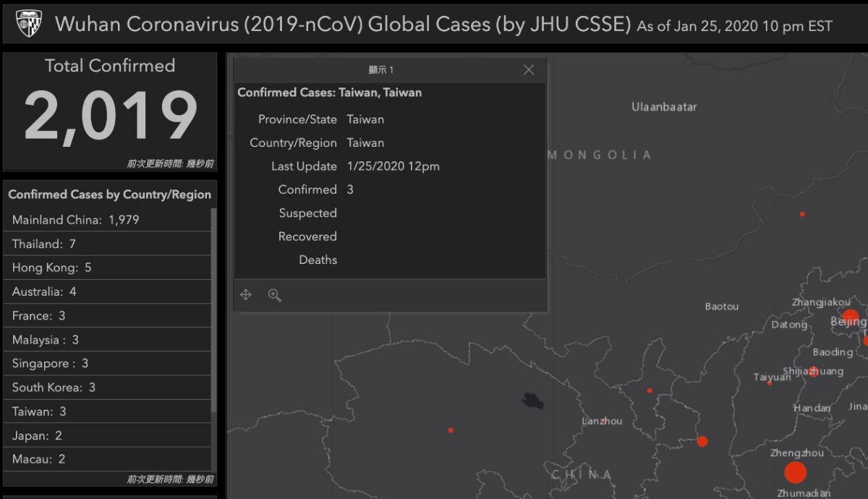Click the red marker at Shijiazhuang

point(813,372)
